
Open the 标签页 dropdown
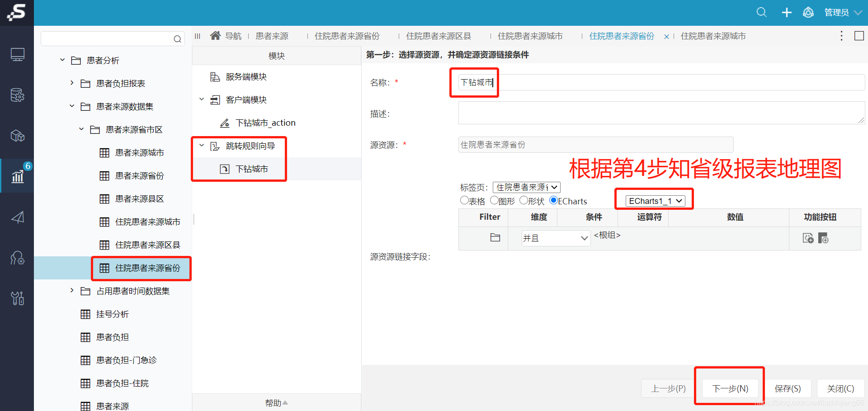(527, 187)
